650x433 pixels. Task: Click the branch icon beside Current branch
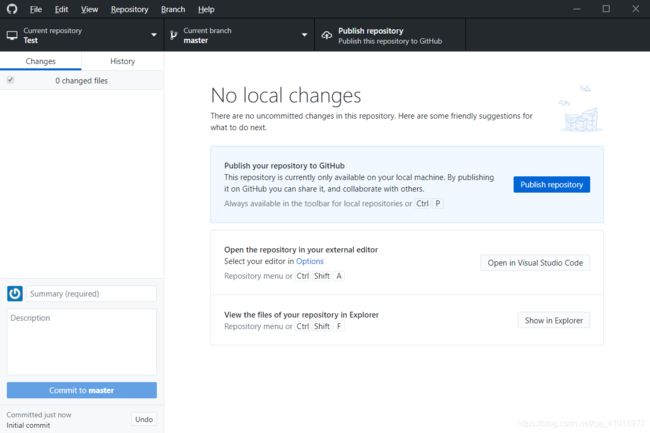coord(173,36)
